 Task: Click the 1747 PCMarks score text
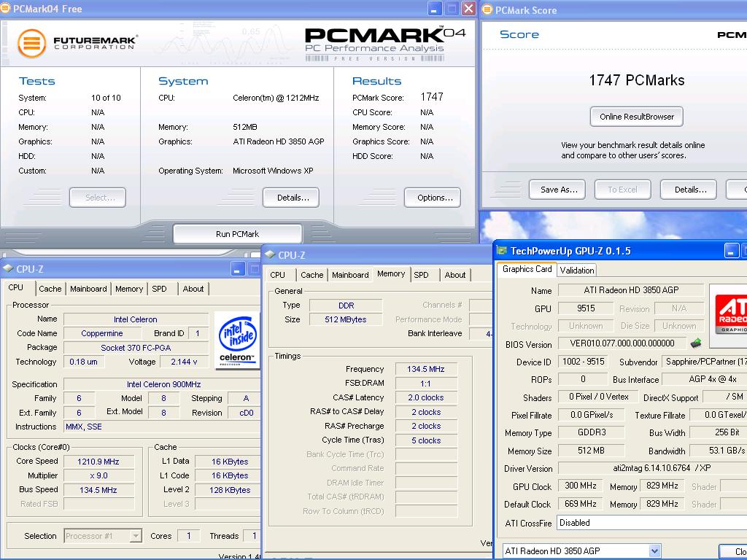[636, 80]
